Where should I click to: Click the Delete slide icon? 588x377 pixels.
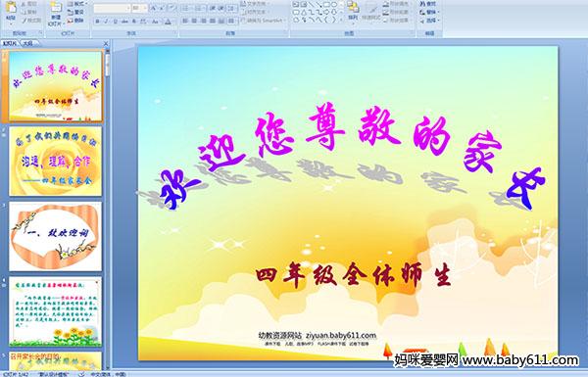pos(75,21)
